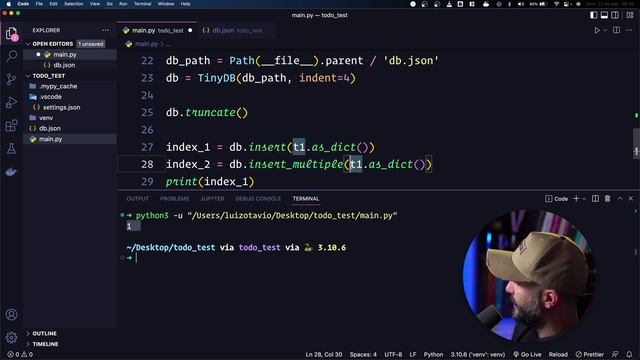Toggle the primary side bar layout icon
The image size is (640, 360).
pos(593,15)
